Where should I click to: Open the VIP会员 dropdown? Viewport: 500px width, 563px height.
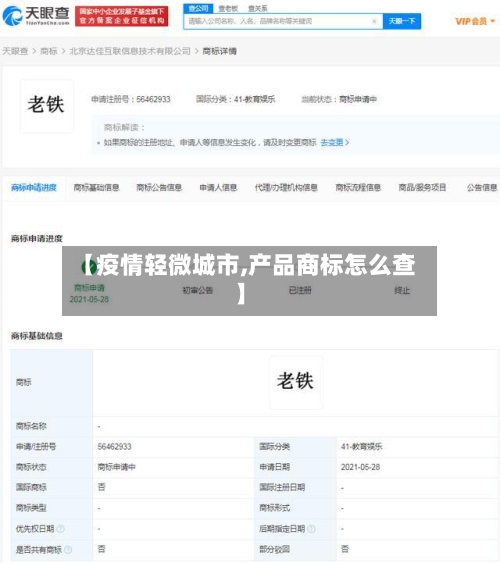pyautogui.click(x=475, y=21)
